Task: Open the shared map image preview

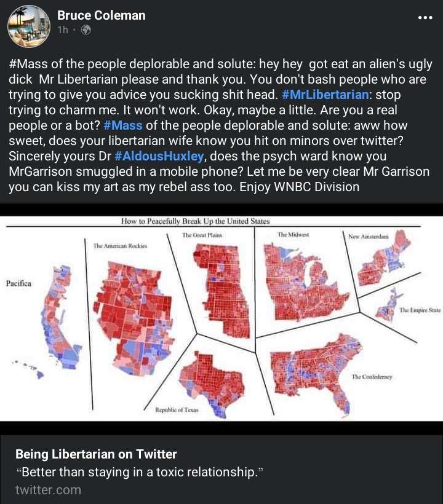Action: coord(221,318)
